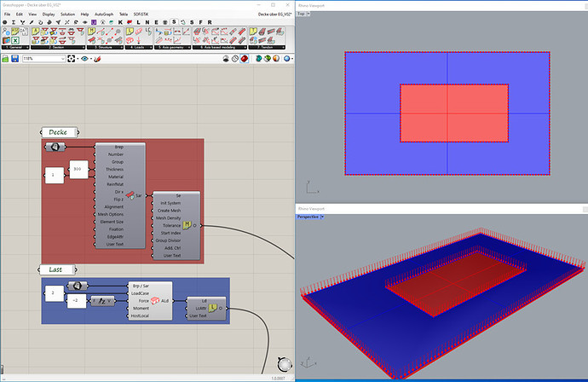Open the zoom percentage combo box
The height and width of the screenshot is (382, 588).
[x=43, y=59]
